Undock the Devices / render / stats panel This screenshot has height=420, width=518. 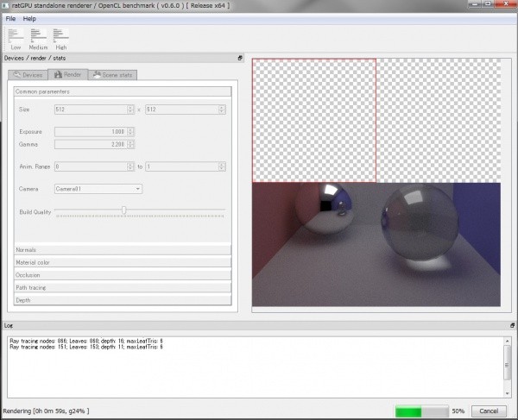pyautogui.click(x=240, y=58)
